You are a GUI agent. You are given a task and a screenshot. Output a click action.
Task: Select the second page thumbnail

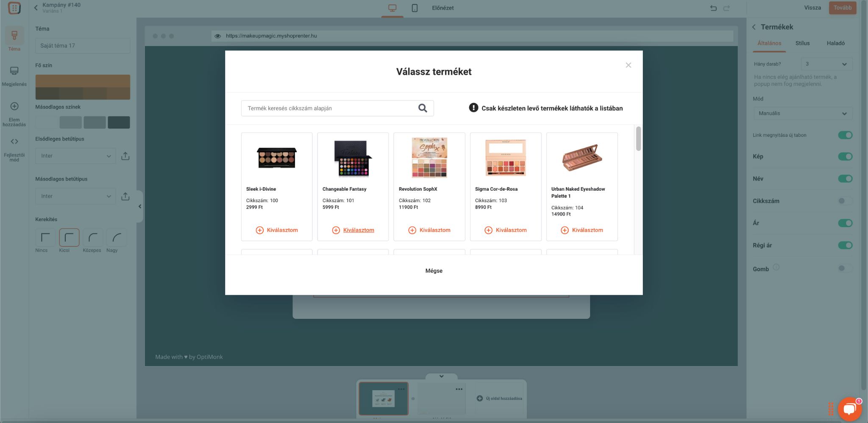[441, 398]
